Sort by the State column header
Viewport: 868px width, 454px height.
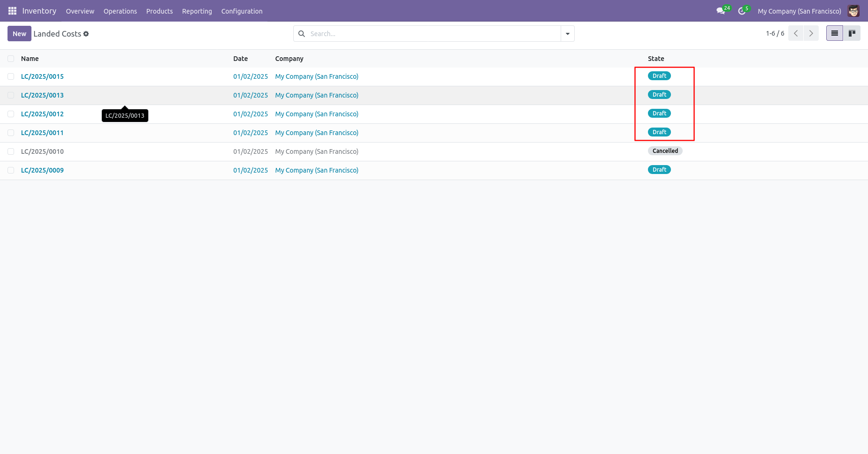click(656, 59)
